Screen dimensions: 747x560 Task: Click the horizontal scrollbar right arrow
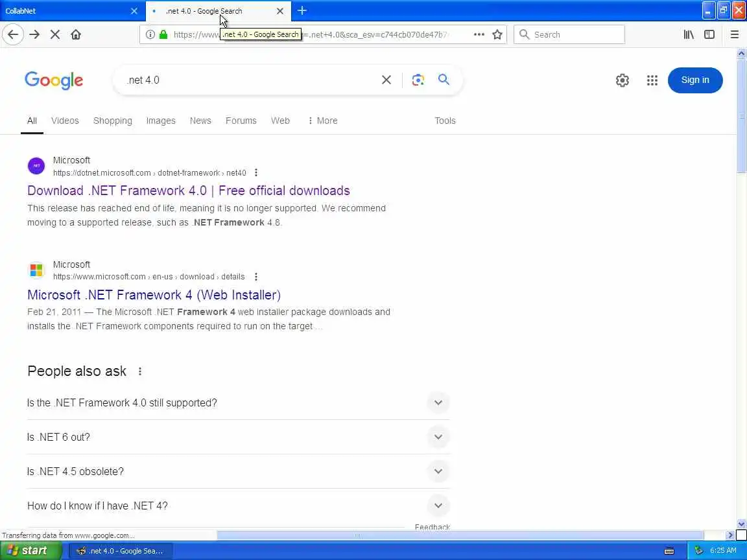click(730, 535)
